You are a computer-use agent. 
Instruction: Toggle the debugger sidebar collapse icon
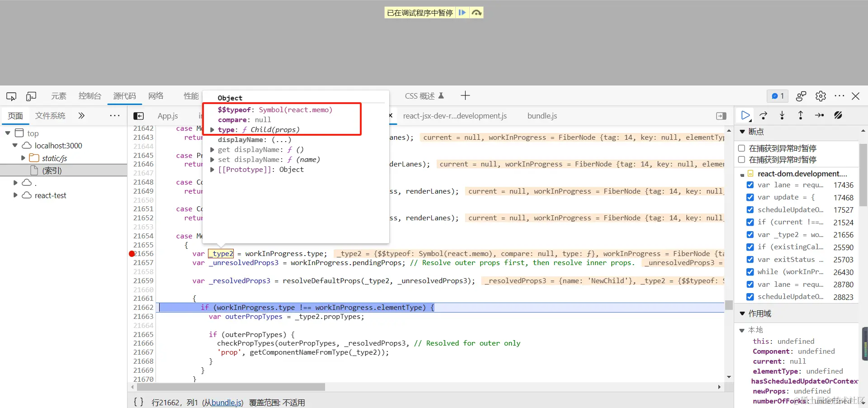(x=721, y=116)
